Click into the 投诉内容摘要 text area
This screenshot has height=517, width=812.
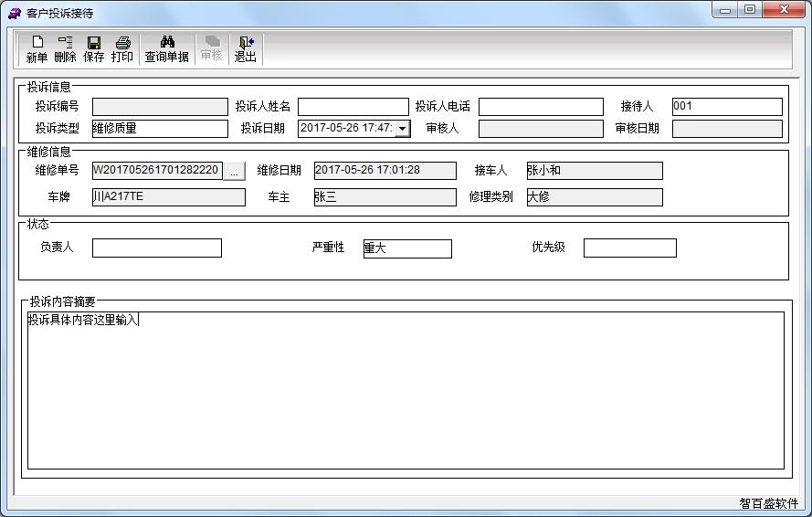pos(406,390)
